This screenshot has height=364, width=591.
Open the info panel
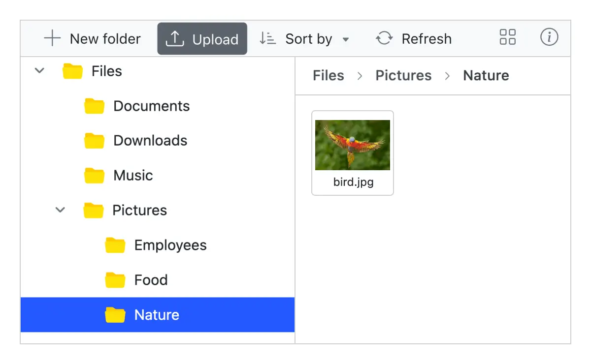(549, 38)
